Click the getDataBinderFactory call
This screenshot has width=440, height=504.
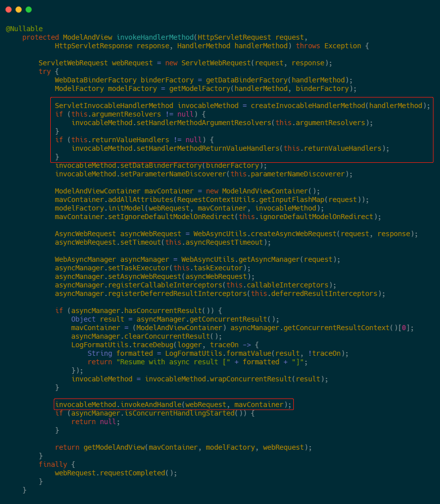click(245, 80)
